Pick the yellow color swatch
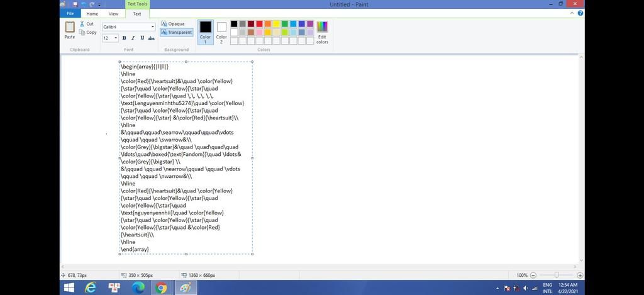 (277, 24)
